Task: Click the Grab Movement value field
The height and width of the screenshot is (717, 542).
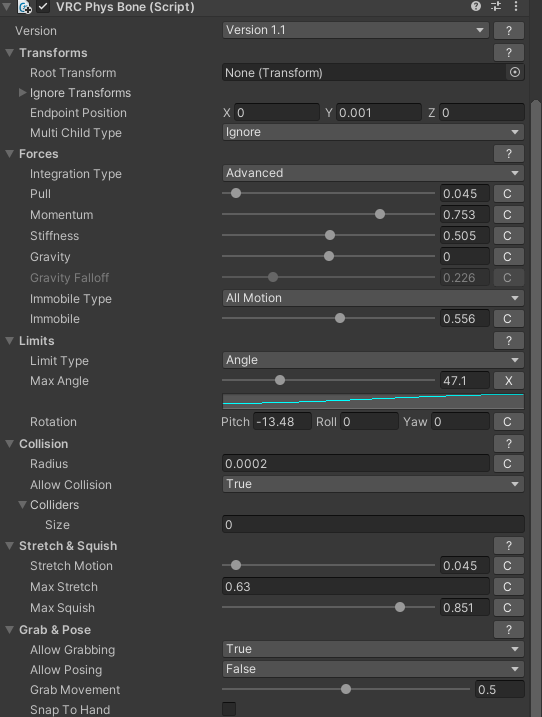Action: [499, 690]
